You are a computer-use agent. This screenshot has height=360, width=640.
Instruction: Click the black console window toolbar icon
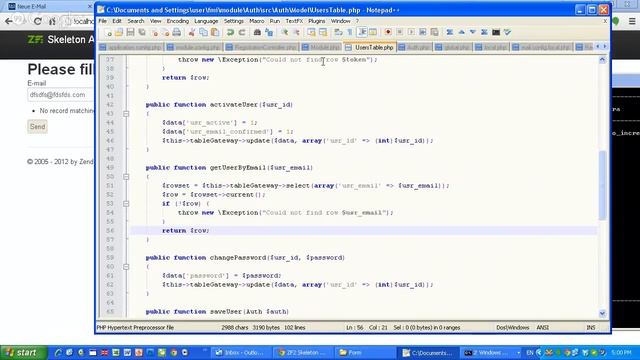click(496, 32)
